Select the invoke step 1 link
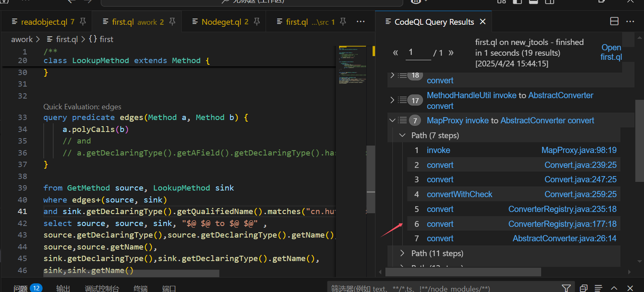 (x=438, y=150)
